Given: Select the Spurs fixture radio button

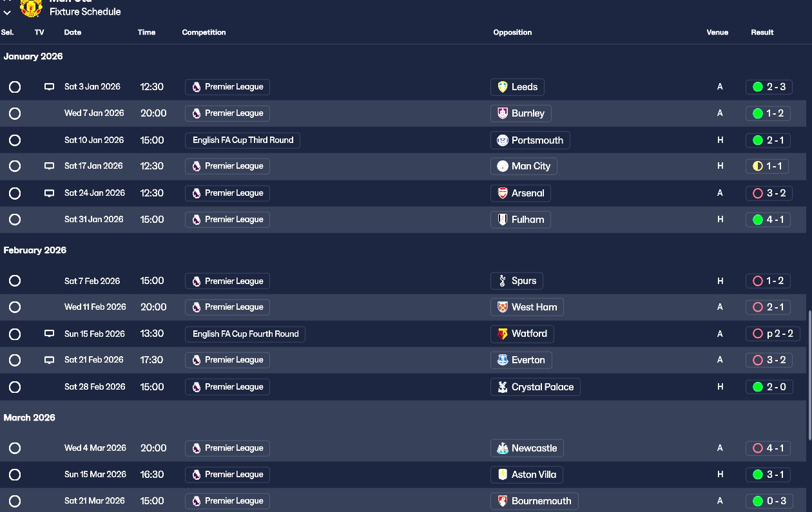Looking at the screenshot, I should (x=15, y=281).
